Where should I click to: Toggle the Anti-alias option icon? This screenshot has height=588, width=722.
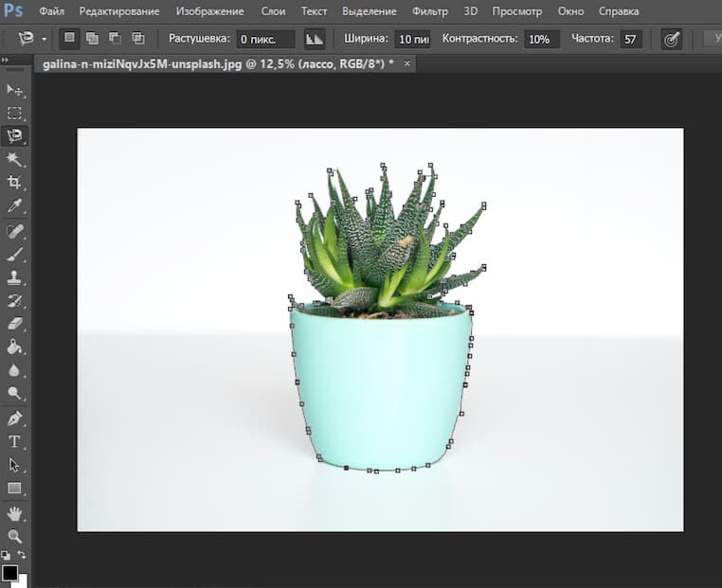[315, 39]
